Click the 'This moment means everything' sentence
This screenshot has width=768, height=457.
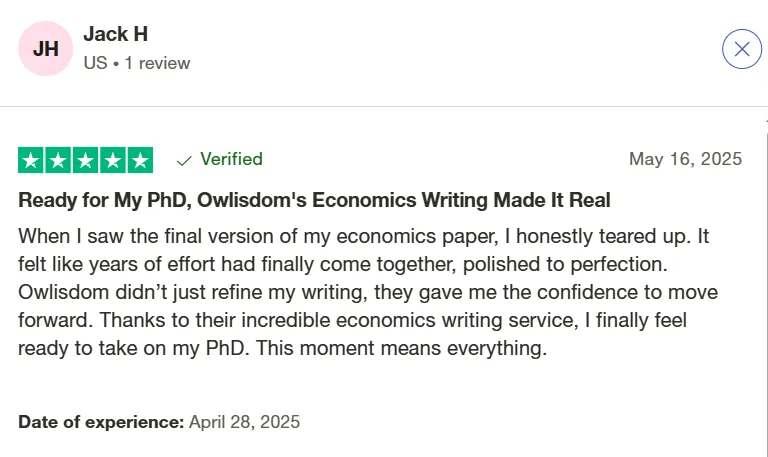tap(401, 348)
